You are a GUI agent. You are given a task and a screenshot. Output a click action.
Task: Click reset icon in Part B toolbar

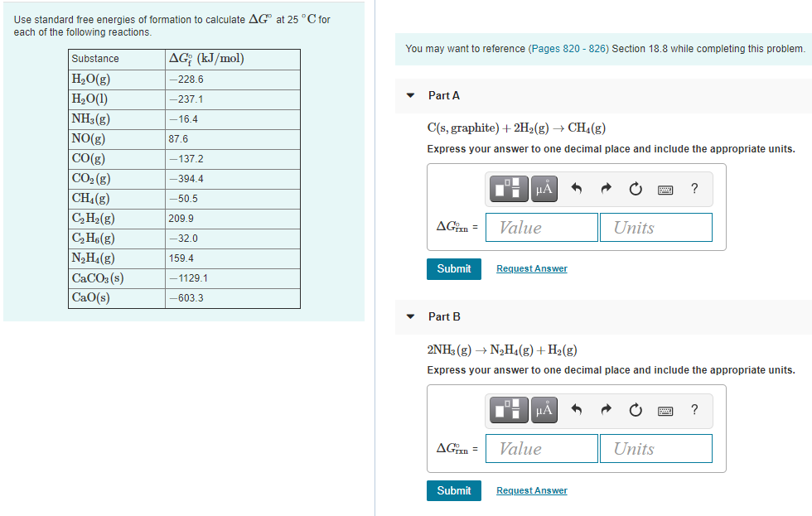pyautogui.click(x=636, y=410)
